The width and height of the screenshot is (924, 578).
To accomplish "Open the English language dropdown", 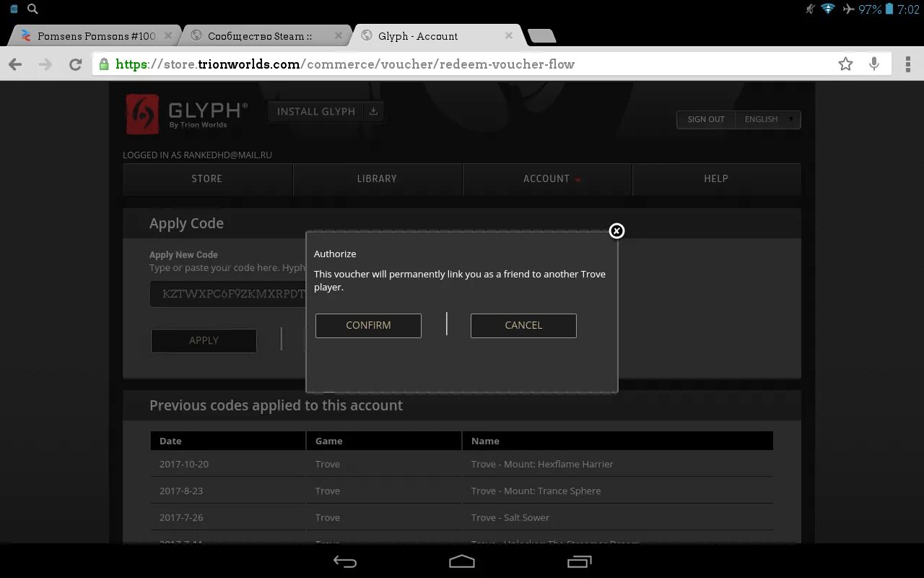I will pos(768,119).
